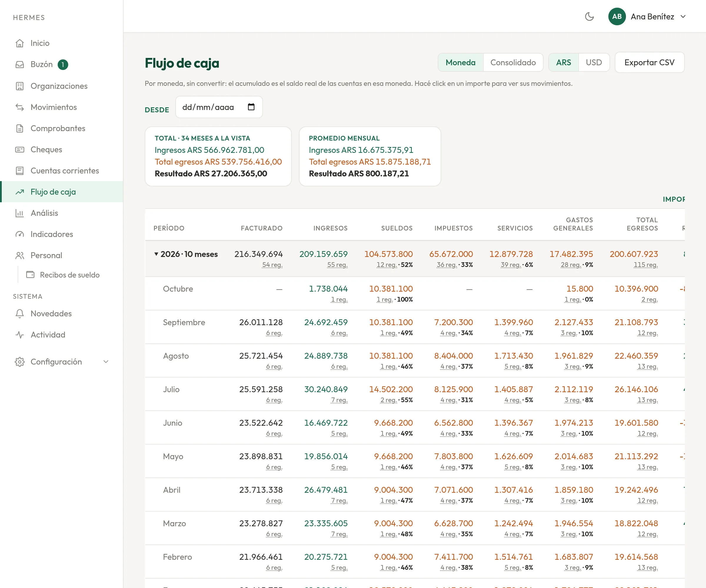Click Agosto impuestos 8.404.000 amount
706x588 pixels.
coord(454,356)
